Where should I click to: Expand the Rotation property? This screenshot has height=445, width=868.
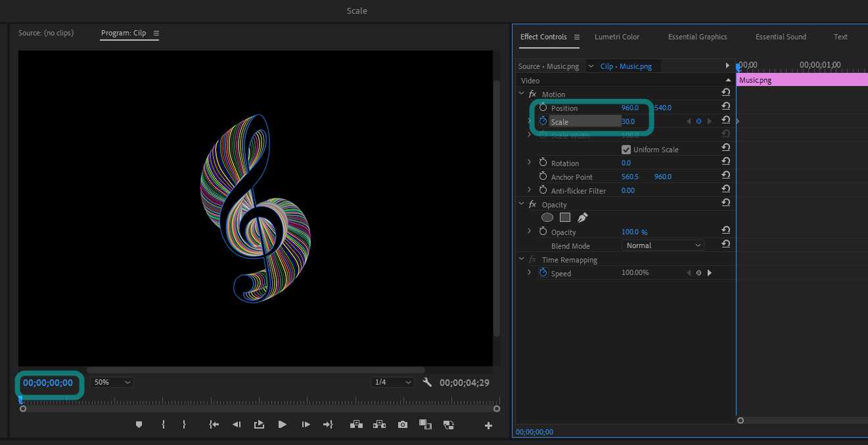point(530,163)
